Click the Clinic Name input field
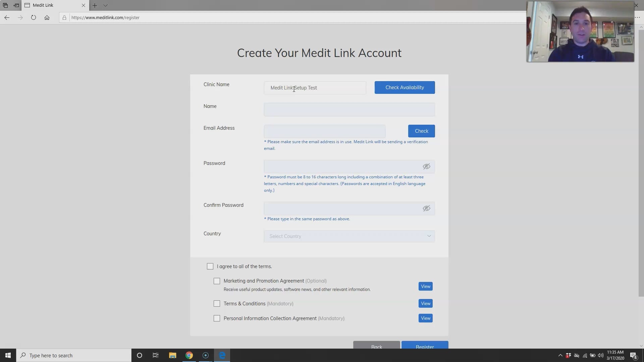 pyautogui.click(x=315, y=88)
